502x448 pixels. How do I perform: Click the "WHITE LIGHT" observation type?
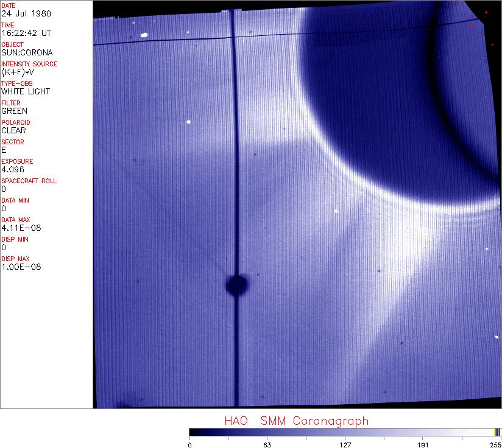[26, 91]
